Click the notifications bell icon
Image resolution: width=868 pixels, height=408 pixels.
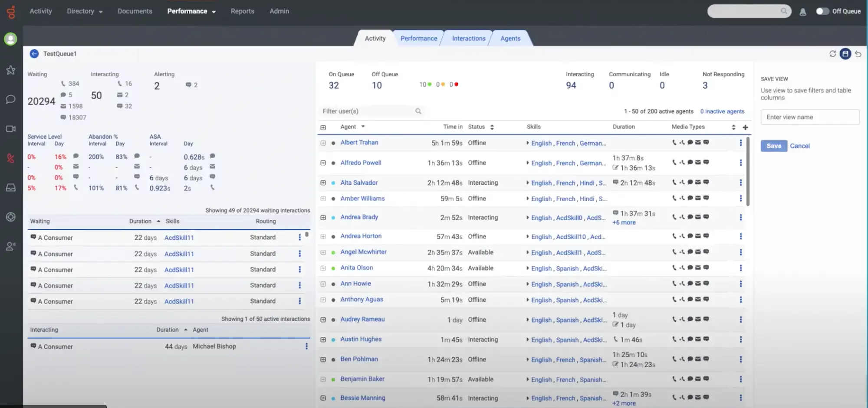pos(802,11)
